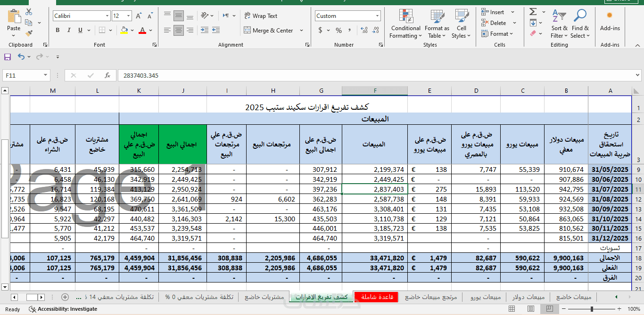Toggle Underline formatting

point(80,30)
